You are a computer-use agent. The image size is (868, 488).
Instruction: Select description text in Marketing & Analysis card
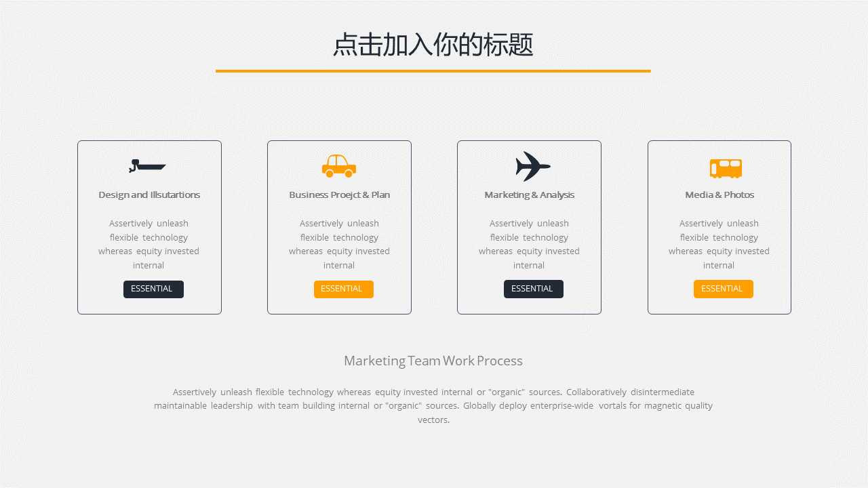529,244
